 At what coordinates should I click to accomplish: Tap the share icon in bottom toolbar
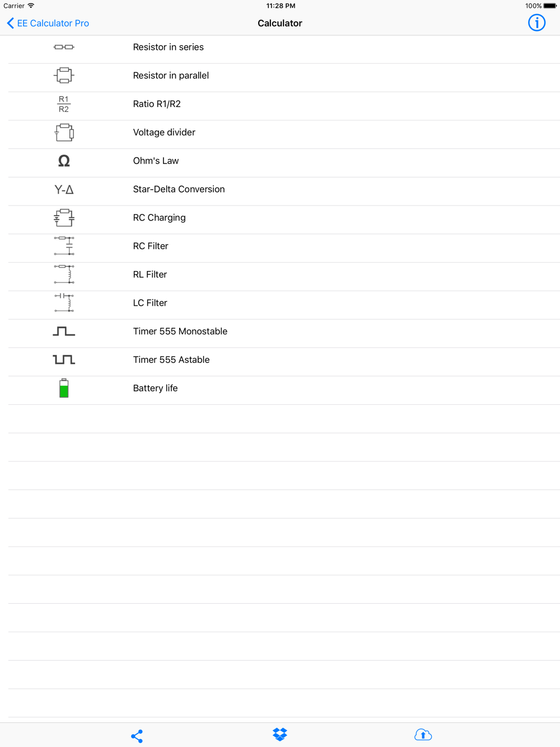coord(137,736)
